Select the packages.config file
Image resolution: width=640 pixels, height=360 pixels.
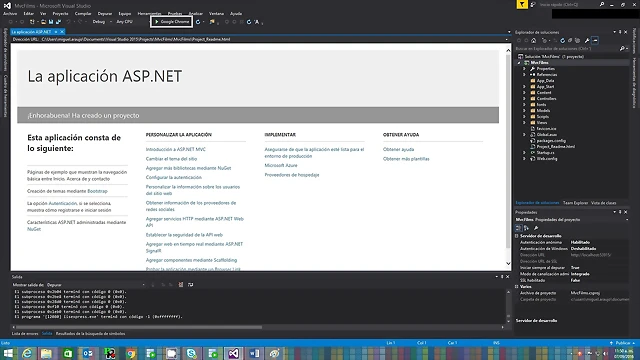[x=551, y=140]
